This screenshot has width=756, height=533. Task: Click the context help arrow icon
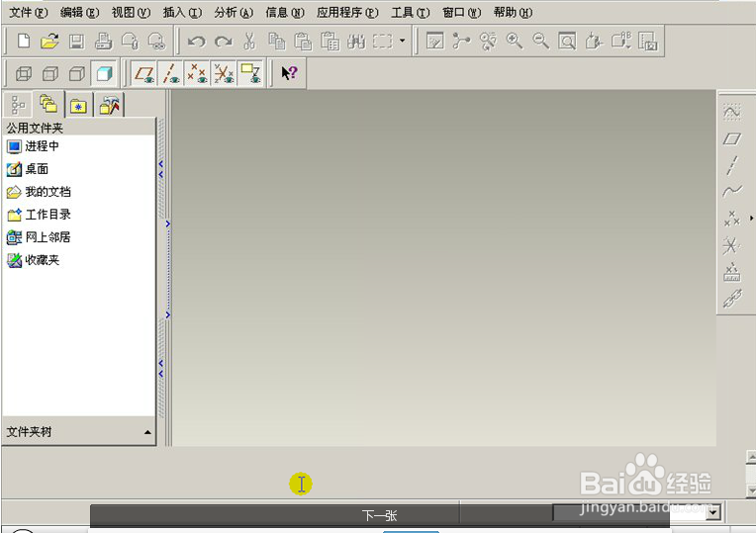tap(289, 73)
